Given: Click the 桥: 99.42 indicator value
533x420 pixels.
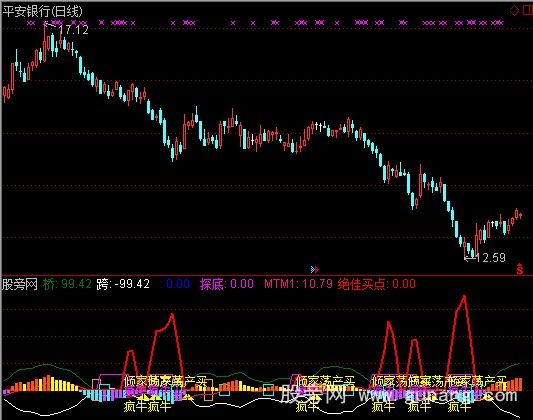Looking at the screenshot, I should click(x=67, y=284).
